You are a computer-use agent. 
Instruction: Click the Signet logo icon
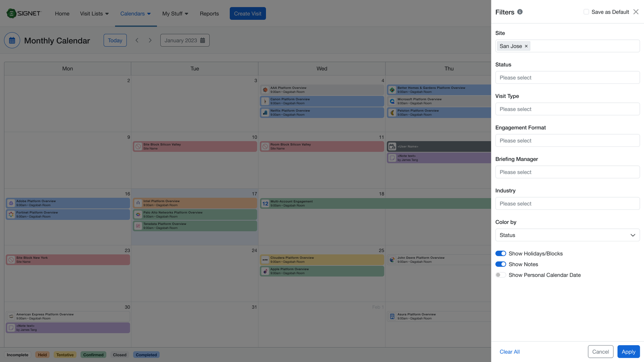coord(11,13)
